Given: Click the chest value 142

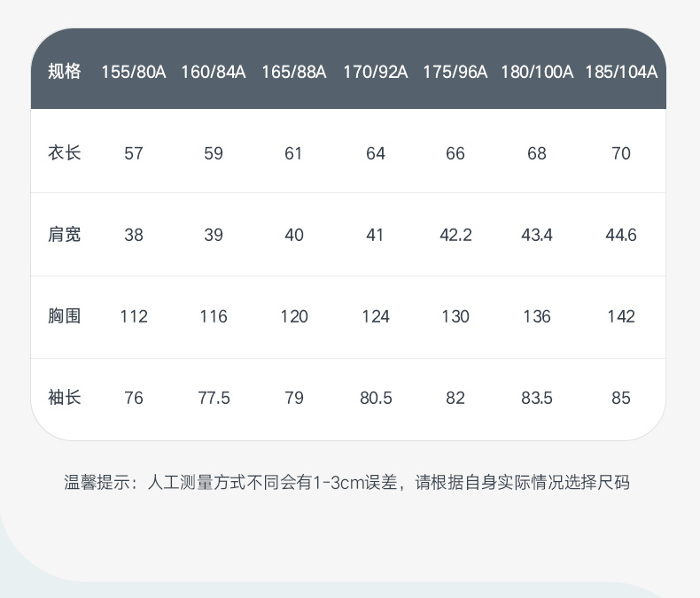Looking at the screenshot, I should click(621, 316).
